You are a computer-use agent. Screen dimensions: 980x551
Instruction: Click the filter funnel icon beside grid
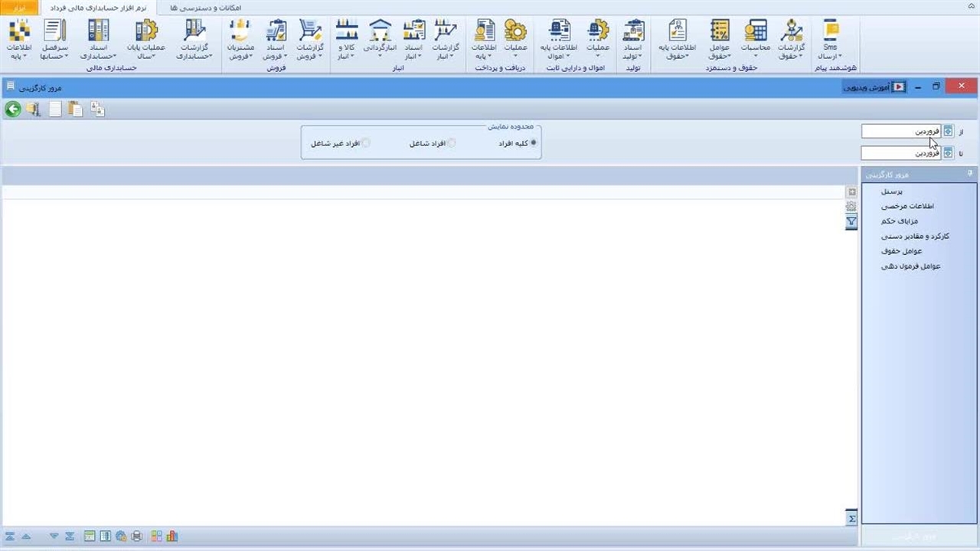851,222
